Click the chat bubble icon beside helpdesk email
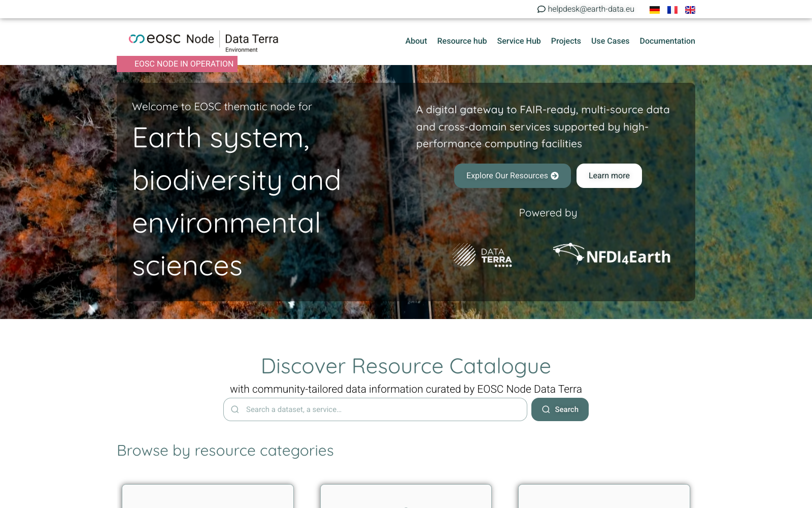The height and width of the screenshot is (508, 812). point(541,9)
